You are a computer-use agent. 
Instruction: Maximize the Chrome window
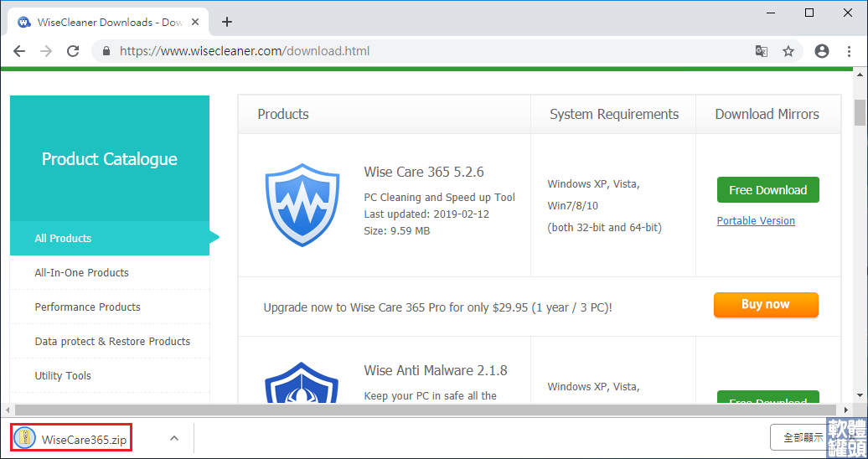(x=809, y=13)
